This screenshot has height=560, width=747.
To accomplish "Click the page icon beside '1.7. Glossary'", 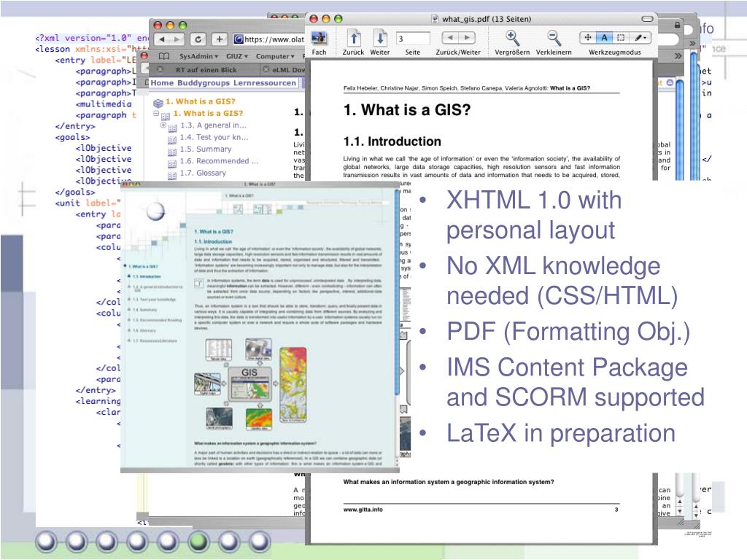I will point(172,176).
